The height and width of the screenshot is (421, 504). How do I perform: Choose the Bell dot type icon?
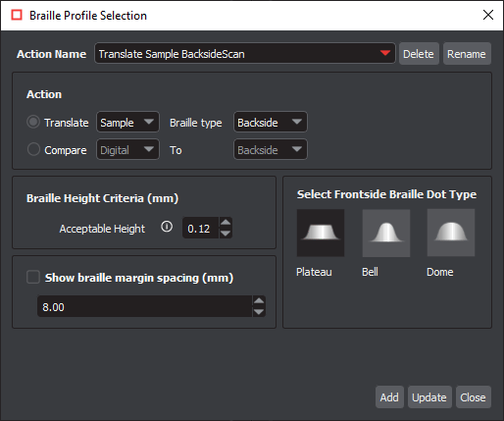386,233
